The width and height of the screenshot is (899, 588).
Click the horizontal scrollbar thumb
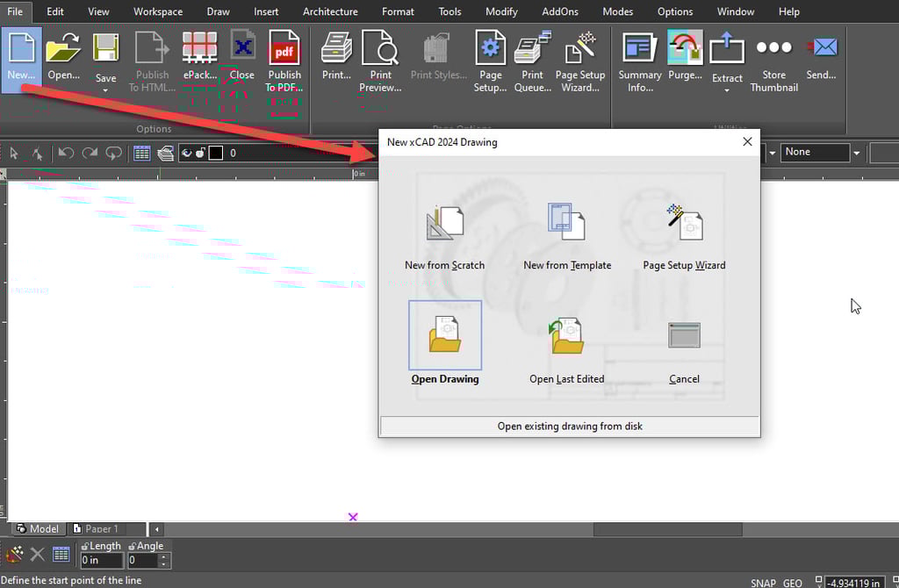tap(668, 529)
